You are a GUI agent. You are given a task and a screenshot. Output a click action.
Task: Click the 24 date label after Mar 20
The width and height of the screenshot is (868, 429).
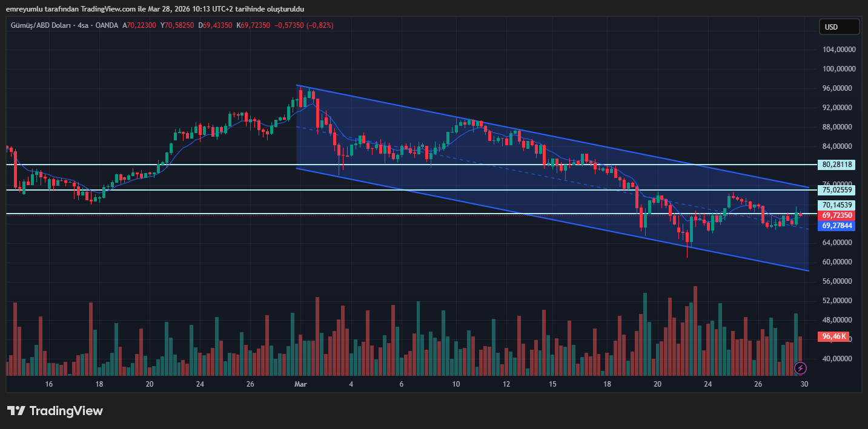pyautogui.click(x=707, y=384)
